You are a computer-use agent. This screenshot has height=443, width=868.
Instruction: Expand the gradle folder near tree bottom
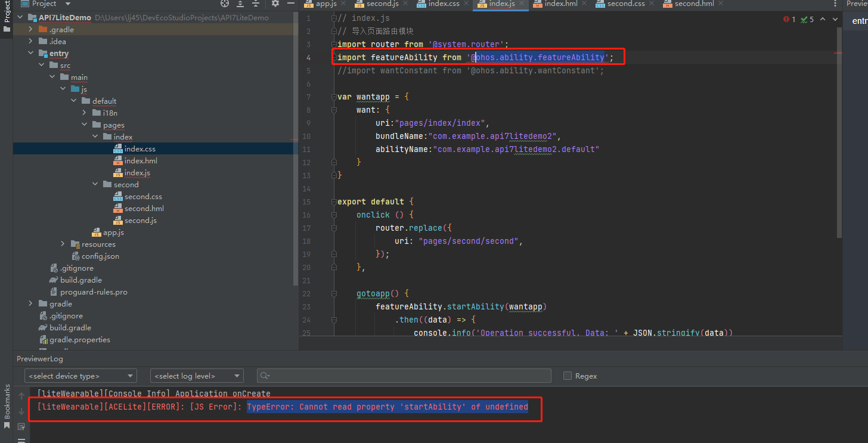point(30,303)
